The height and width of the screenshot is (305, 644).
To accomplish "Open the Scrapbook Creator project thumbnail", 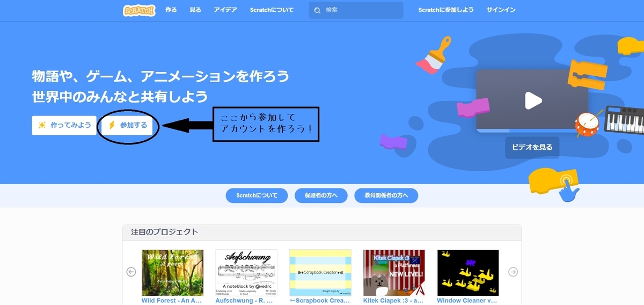I will [320, 273].
